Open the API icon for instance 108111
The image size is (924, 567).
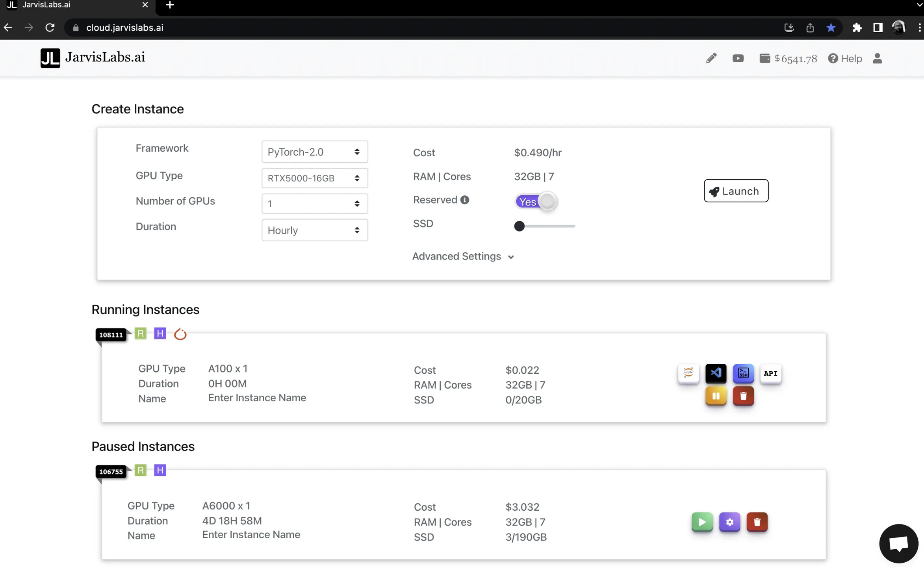tap(770, 373)
